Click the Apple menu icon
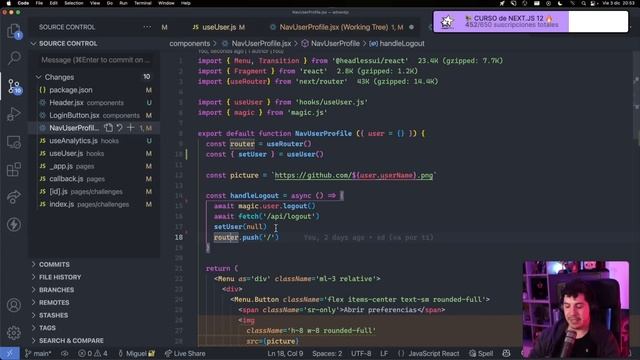The height and width of the screenshot is (360, 640). click(x=9, y=3)
